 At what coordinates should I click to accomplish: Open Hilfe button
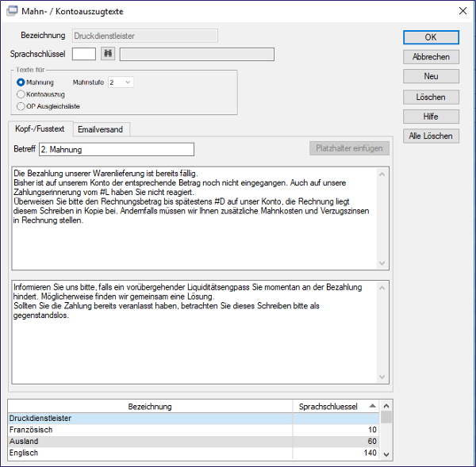pyautogui.click(x=431, y=117)
